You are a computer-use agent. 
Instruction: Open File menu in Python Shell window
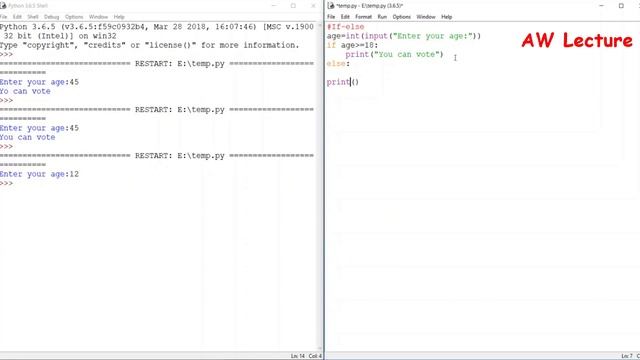tap(4, 17)
